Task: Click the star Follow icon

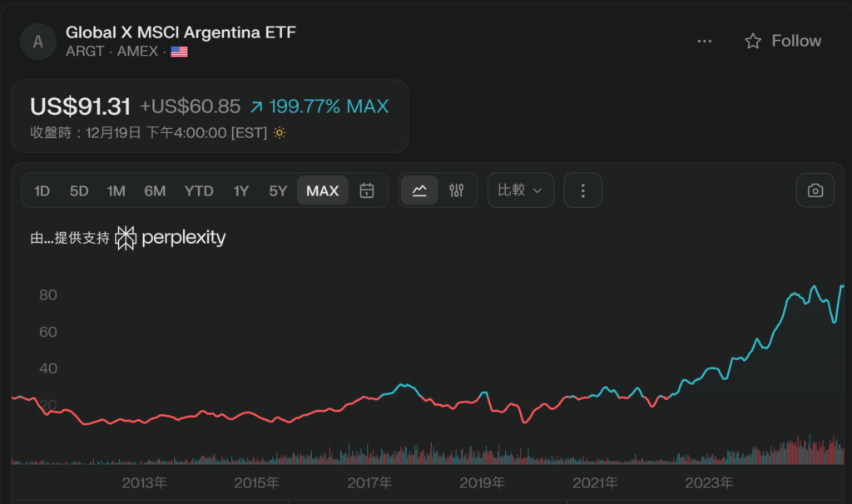Action: click(x=753, y=41)
